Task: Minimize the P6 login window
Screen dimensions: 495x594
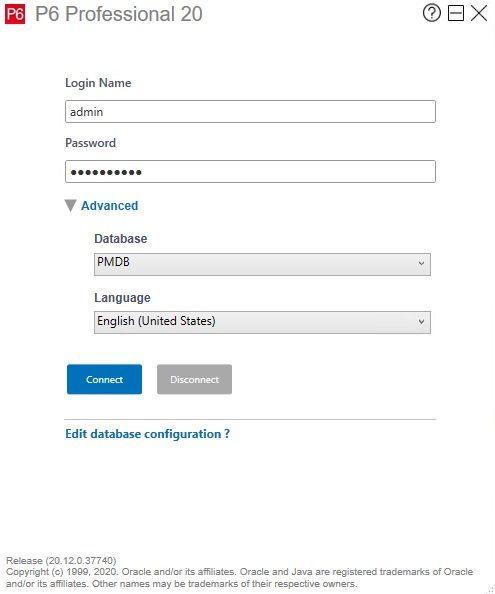Action: click(x=456, y=13)
